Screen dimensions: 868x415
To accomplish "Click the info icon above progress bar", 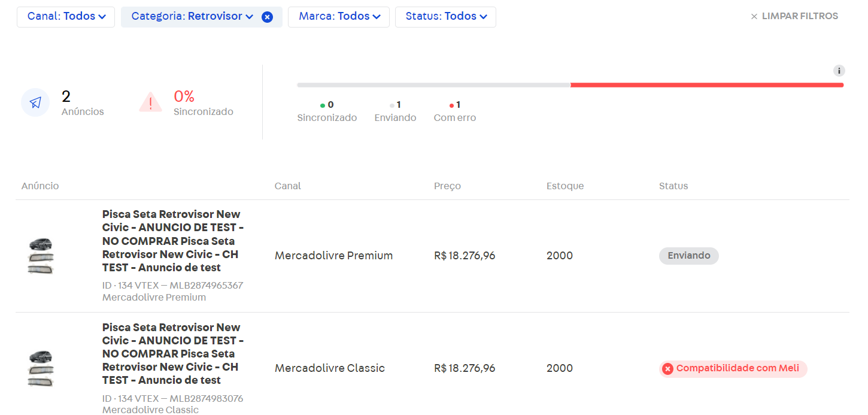I will pyautogui.click(x=839, y=71).
